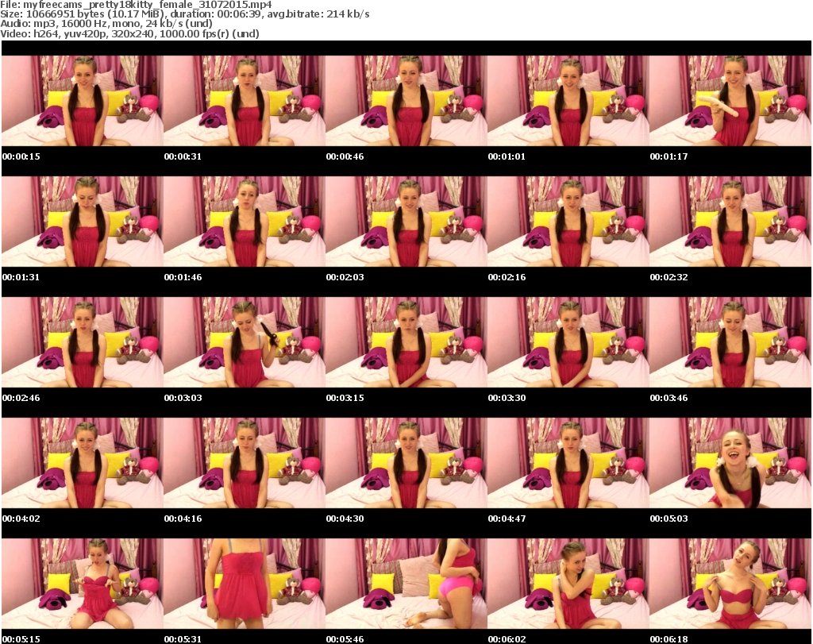
Task: Select the thumbnail frame labeled 00:04:16
Action: click(x=245, y=463)
